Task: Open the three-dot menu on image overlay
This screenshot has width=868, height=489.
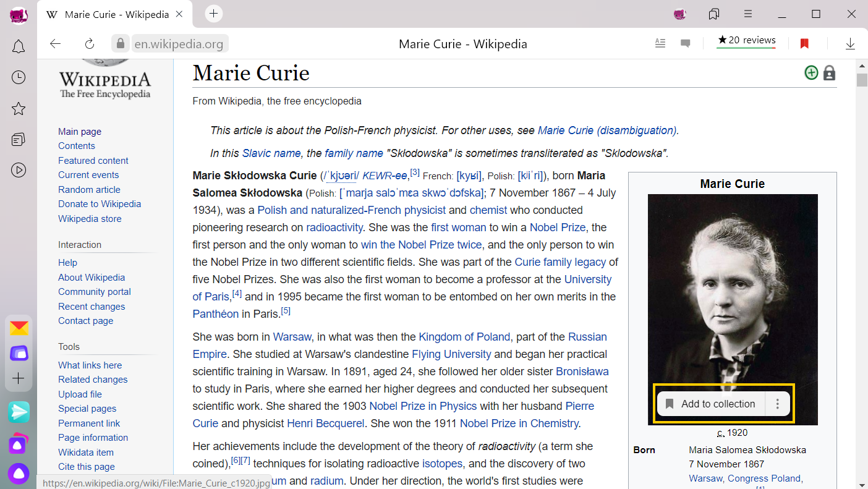Action: 778,404
